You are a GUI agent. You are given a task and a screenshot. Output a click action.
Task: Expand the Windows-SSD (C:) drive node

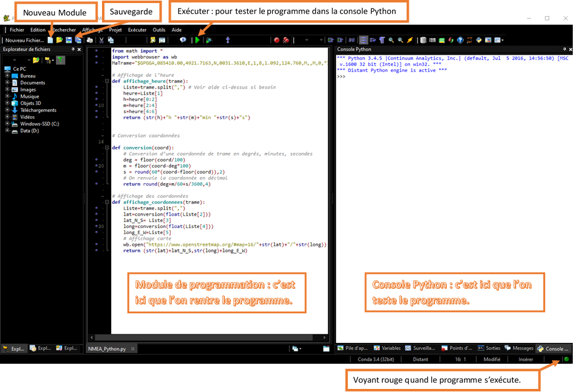click(x=7, y=123)
